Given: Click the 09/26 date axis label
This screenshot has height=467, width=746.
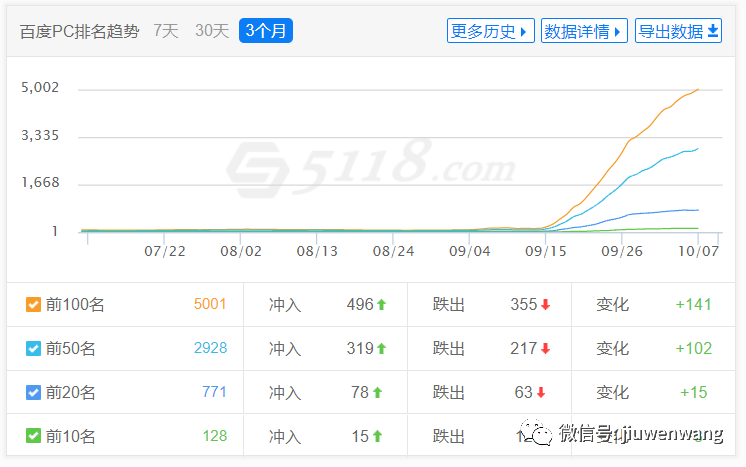Looking at the screenshot, I should tap(622, 251).
